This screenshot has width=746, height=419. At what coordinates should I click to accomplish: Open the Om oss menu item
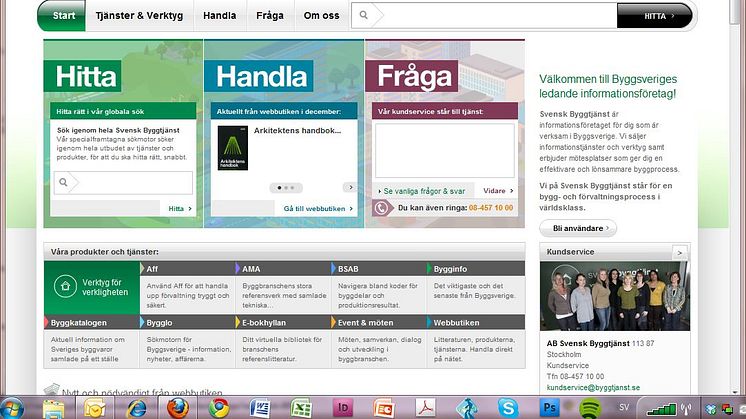tap(322, 15)
